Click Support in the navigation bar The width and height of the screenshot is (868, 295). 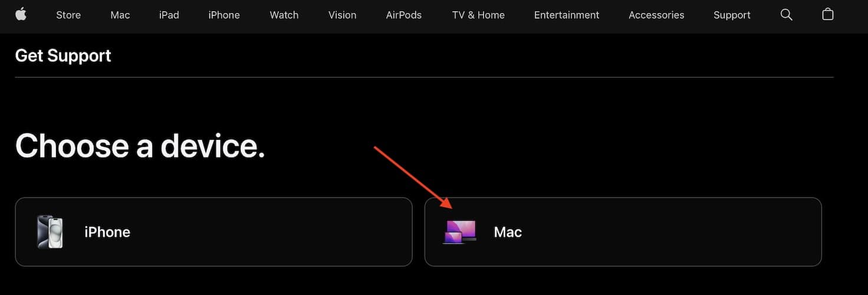point(732,15)
